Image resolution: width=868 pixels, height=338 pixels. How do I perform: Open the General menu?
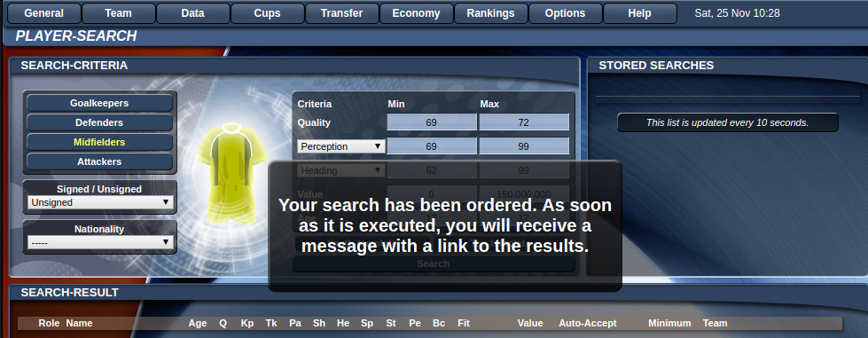point(44,13)
